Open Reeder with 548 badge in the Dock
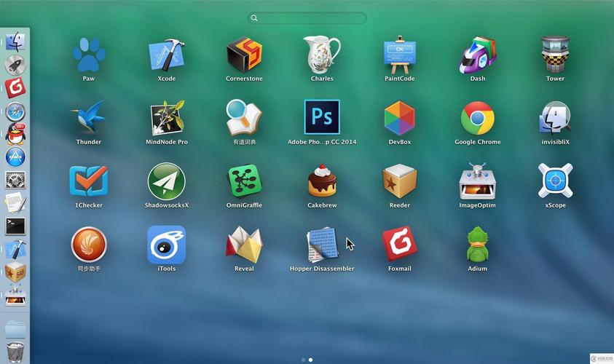The width and height of the screenshot is (614, 364). [15, 272]
